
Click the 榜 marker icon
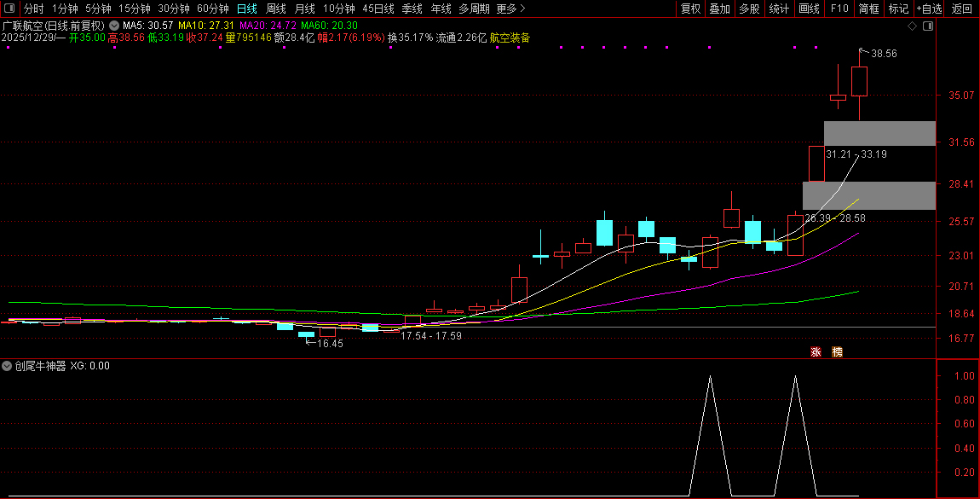837,351
